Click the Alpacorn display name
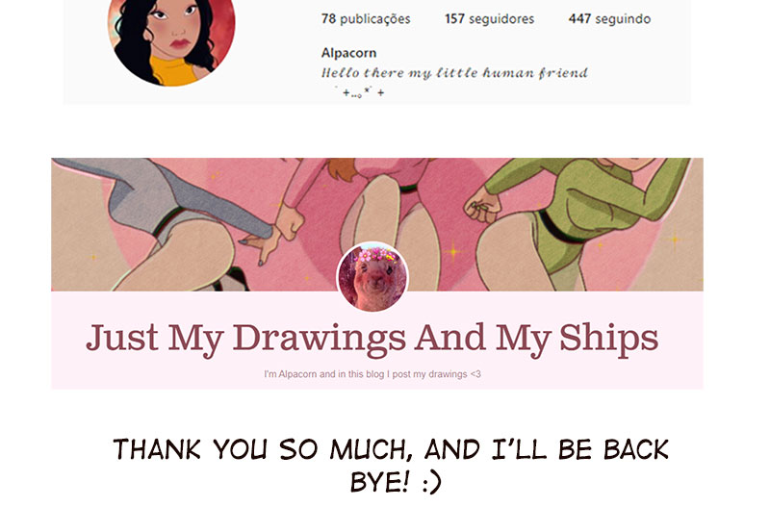Viewport: 770px width, 532px height. click(348, 53)
